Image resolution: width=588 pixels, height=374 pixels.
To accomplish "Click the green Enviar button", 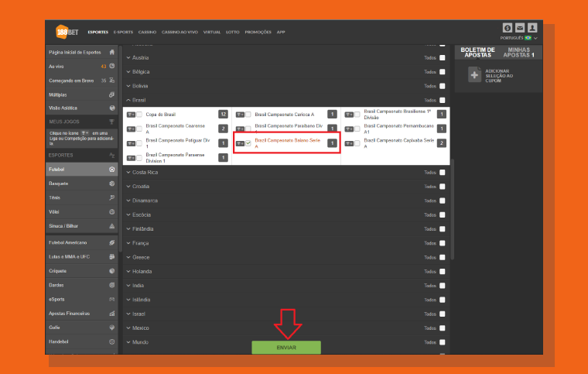I will coord(286,348).
